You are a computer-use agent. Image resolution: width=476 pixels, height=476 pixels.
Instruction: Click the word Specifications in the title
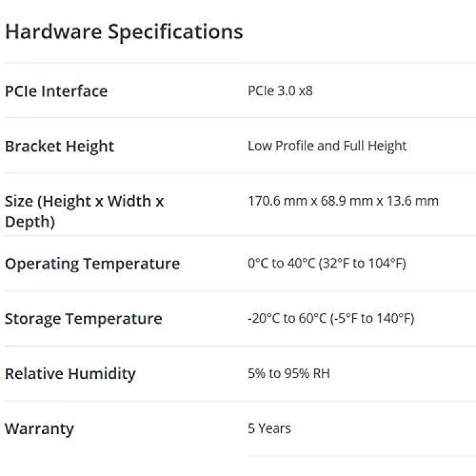(x=175, y=32)
